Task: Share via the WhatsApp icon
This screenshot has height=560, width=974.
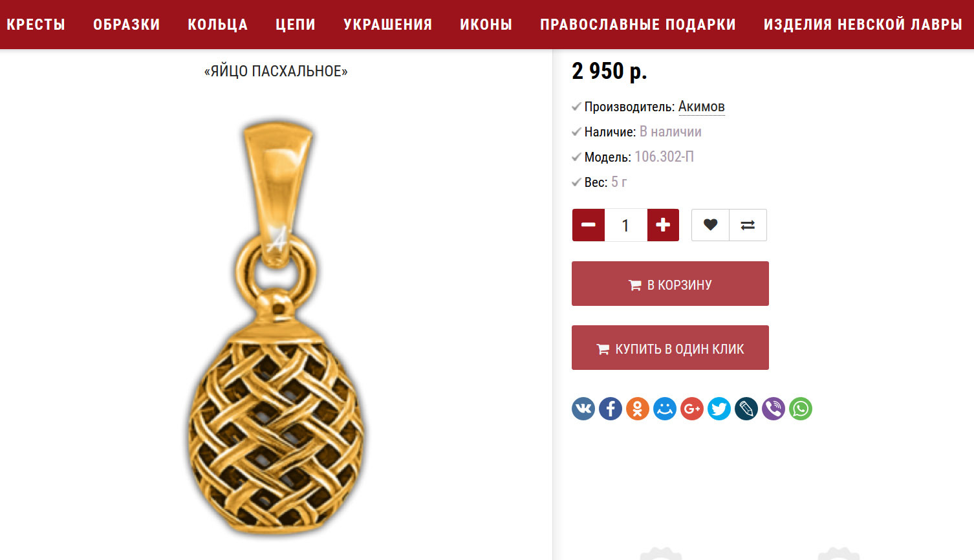Action: 801,409
